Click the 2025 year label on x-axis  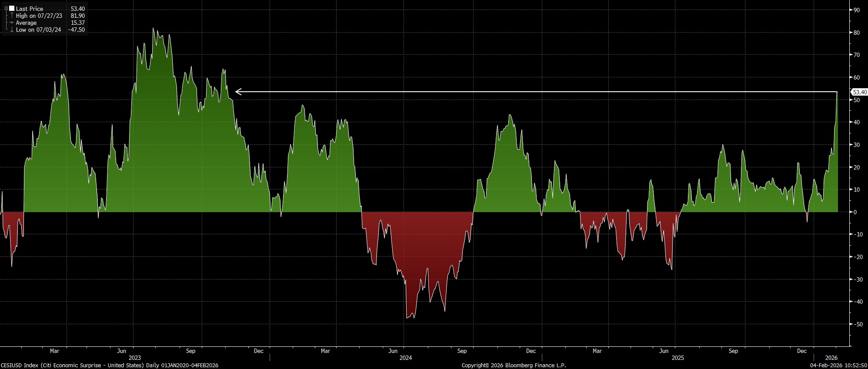pyautogui.click(x=678, y=358)
